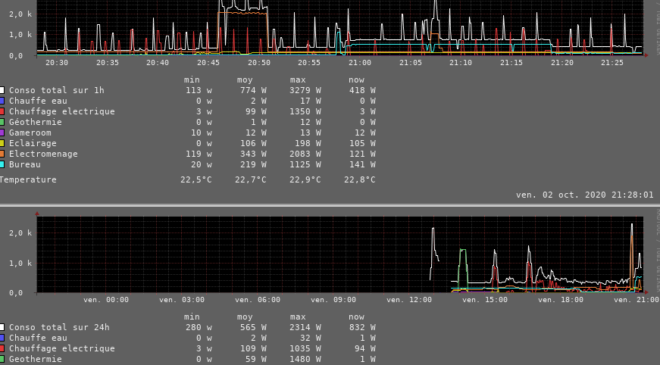Select the Chauffage electrique max '1350 W'

(305, 112)
